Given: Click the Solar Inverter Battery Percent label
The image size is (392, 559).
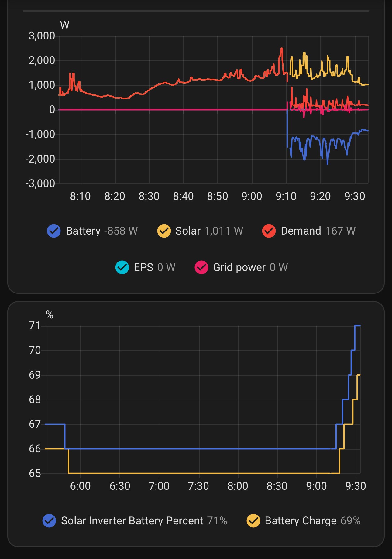Looking at the screenshot, I should point(132,521).
